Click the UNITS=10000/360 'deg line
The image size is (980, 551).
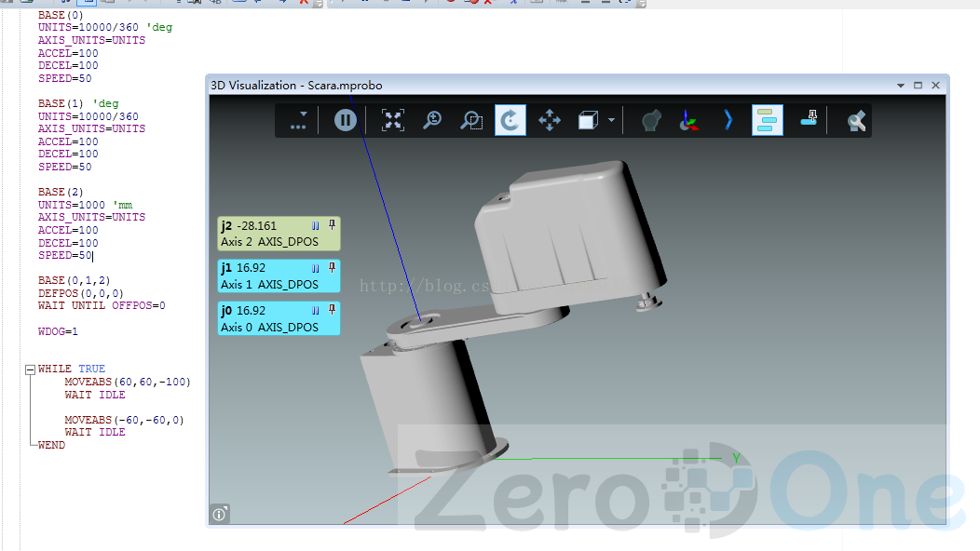105,28
